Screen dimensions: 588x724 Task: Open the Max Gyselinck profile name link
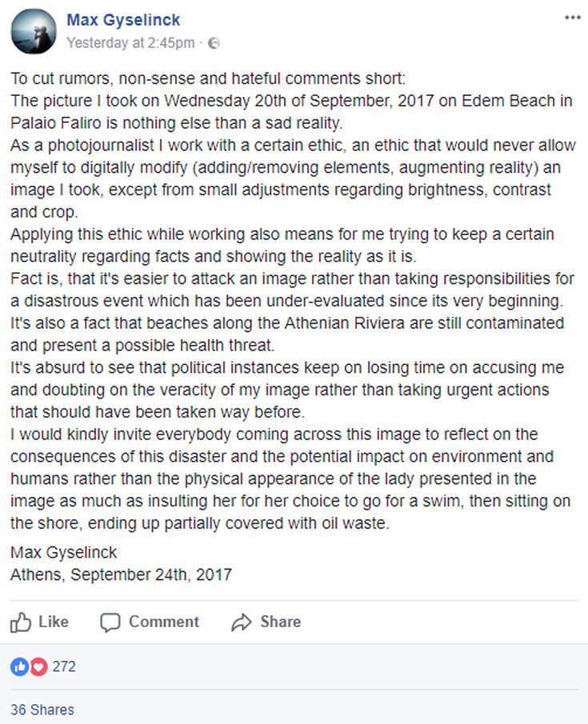[x=123, y=20]
